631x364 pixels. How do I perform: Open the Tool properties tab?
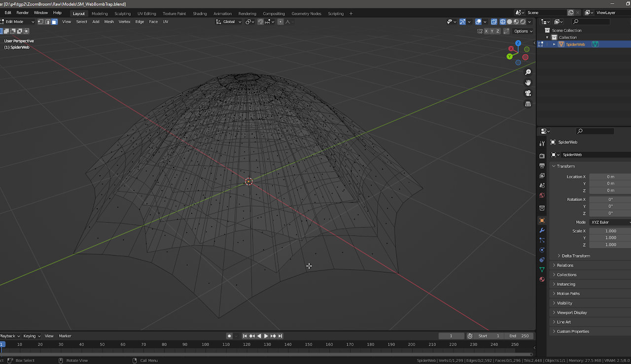(542, 143)
